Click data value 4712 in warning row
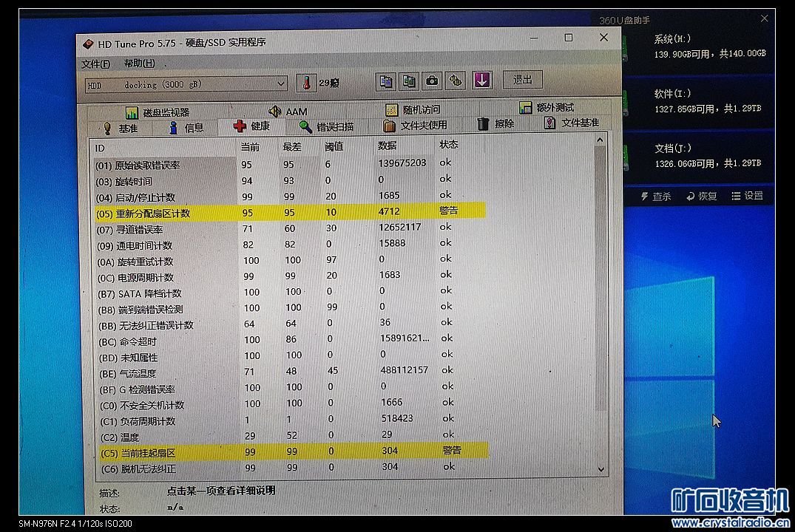This screenshot has width=795, height=532. (x=390, y=211)
